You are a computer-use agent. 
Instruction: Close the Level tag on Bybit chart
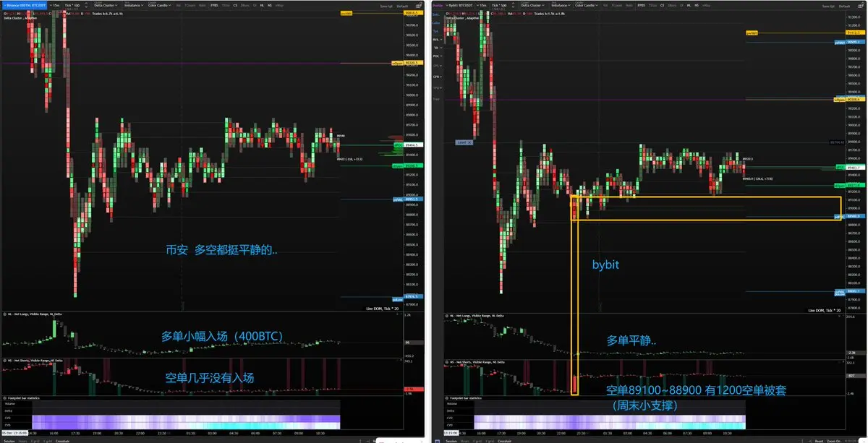click(469, 142)
